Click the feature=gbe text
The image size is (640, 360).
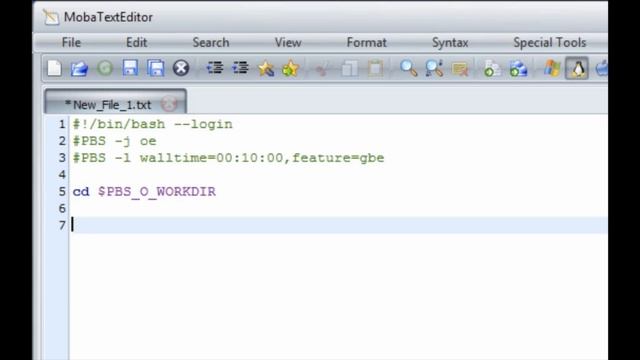(x=338, y=158)
